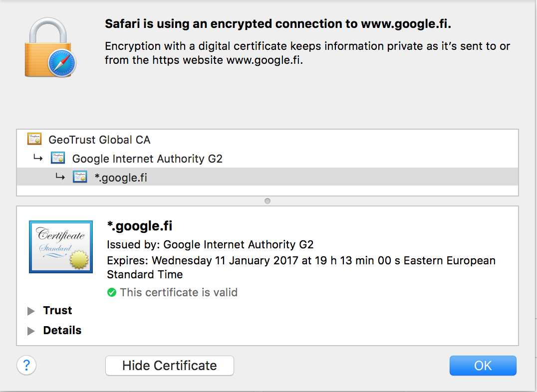Click the 'This certificate is valid' text

click(179, 292)
